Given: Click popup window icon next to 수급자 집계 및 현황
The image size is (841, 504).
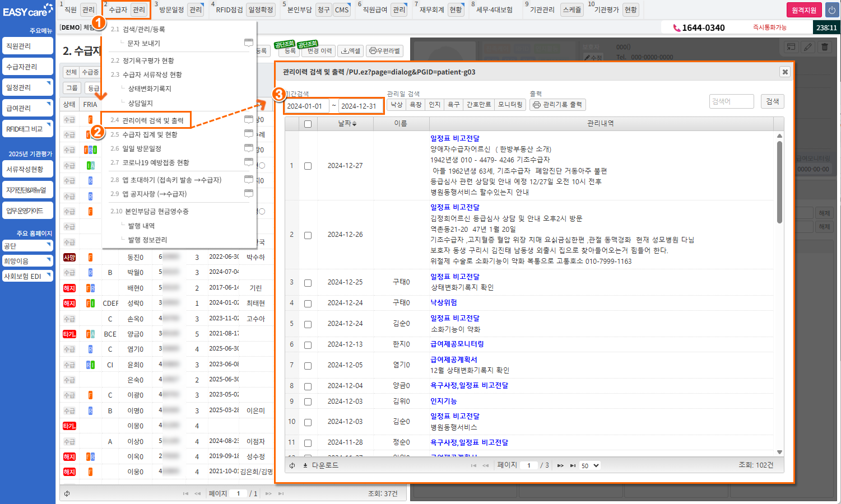Looking at the screenshot, I should tap(249, 134).
